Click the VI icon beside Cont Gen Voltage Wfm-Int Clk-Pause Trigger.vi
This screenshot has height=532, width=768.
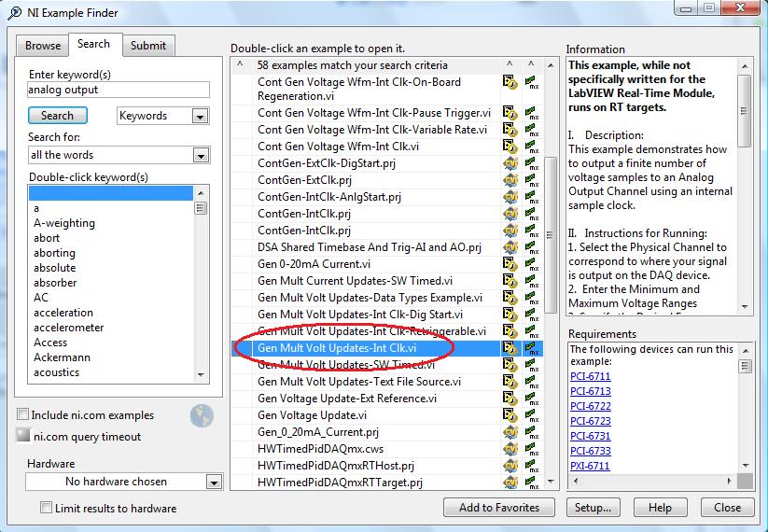click(x=510, y=113)
